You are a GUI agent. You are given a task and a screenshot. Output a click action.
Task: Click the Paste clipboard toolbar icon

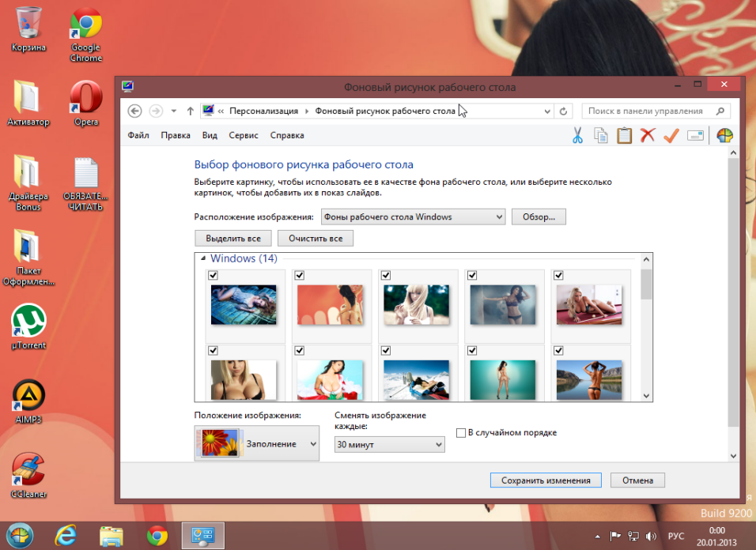click(624, 135)
